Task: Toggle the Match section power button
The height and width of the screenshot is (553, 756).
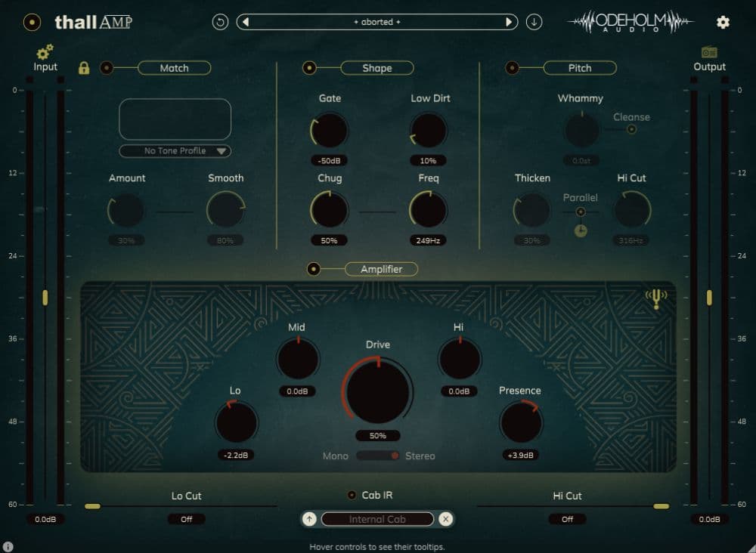Action: point(107,68)
